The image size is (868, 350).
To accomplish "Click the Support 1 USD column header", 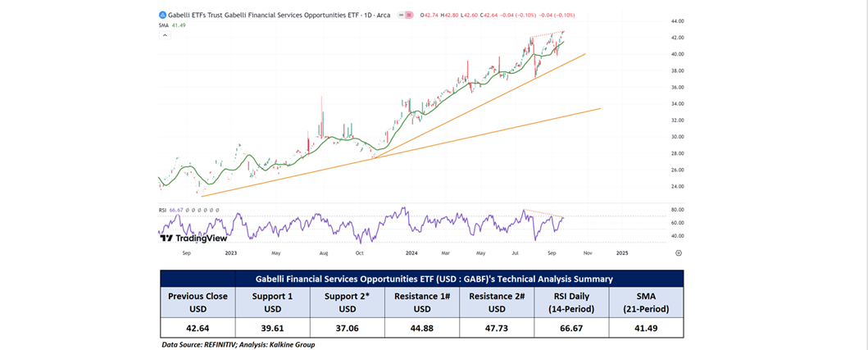I will pos(273,303).
